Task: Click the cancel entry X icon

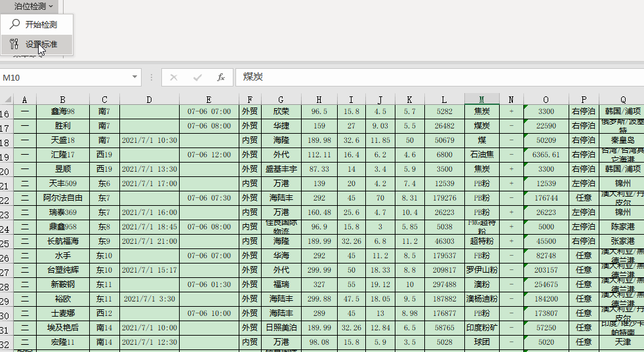Action: (x=174, y=77)
